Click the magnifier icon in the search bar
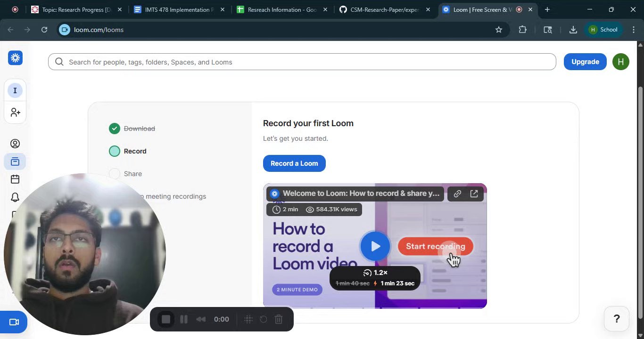This screenshot has width=644, height=339. [59, 62]
